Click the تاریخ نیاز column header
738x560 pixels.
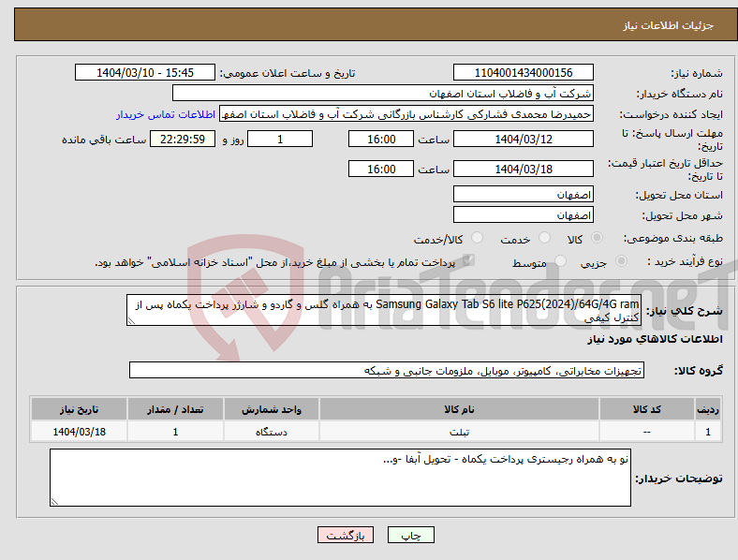click(79, 409)
